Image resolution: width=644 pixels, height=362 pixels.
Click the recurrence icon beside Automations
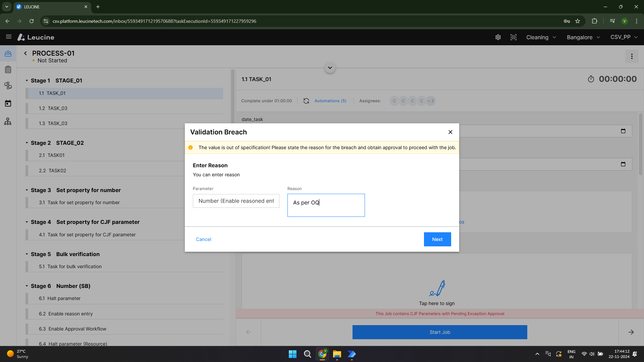pos(306,101)
